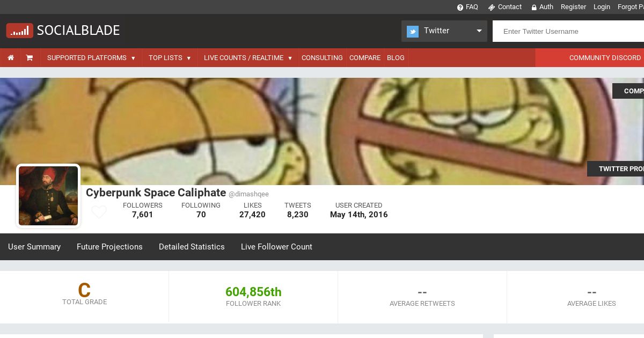Click the Social Blade logo icon

20,31
